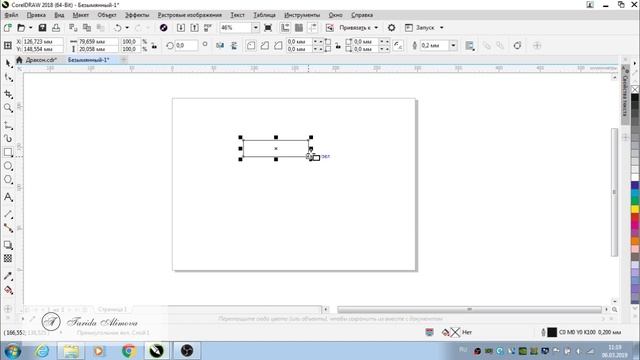Open the zoom level dropdown
640x360 pixels.
click(256, 28)
